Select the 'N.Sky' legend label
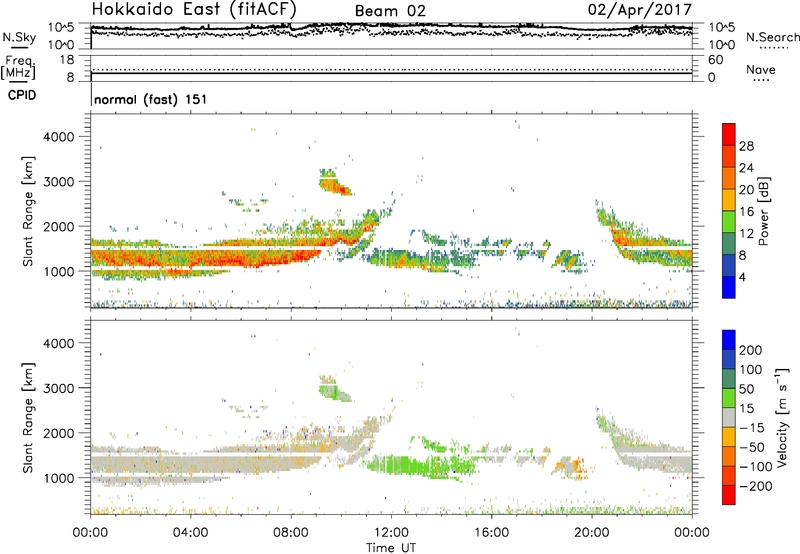Image resolution: width=800 pixels, height=554 pixels. (x=19, y=37)
